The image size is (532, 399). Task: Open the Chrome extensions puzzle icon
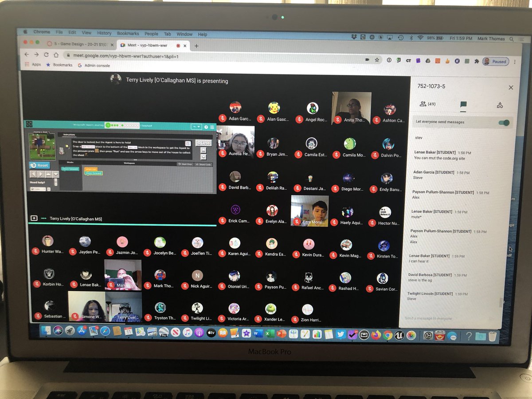[x=477, y=61]
